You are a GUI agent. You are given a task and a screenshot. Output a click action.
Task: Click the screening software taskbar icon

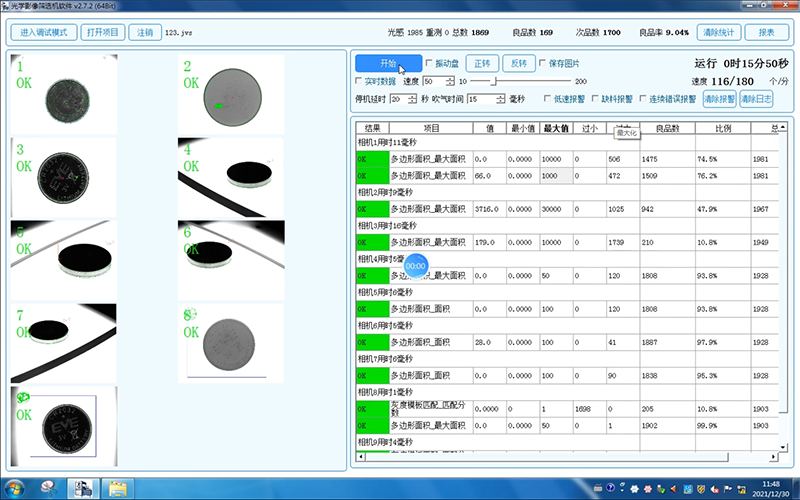(x=84, y=488)
